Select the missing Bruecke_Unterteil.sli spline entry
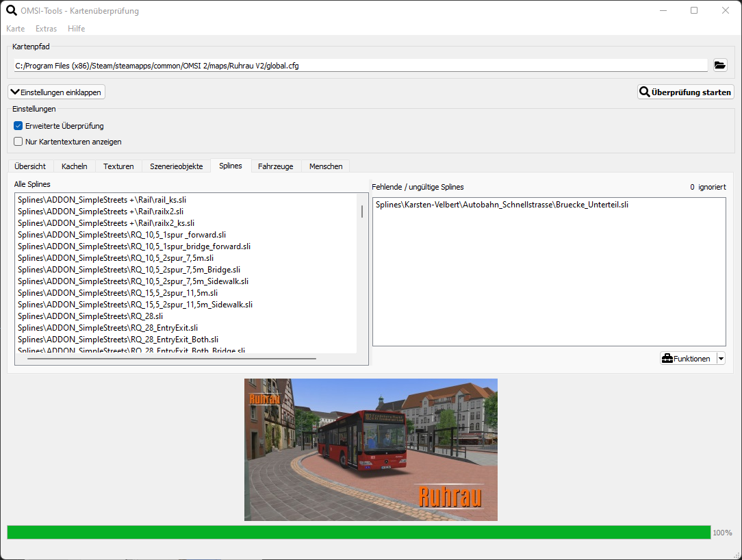The height and width of the screenshot is (560, 742). pyautogui.click(x=502, y=204)
